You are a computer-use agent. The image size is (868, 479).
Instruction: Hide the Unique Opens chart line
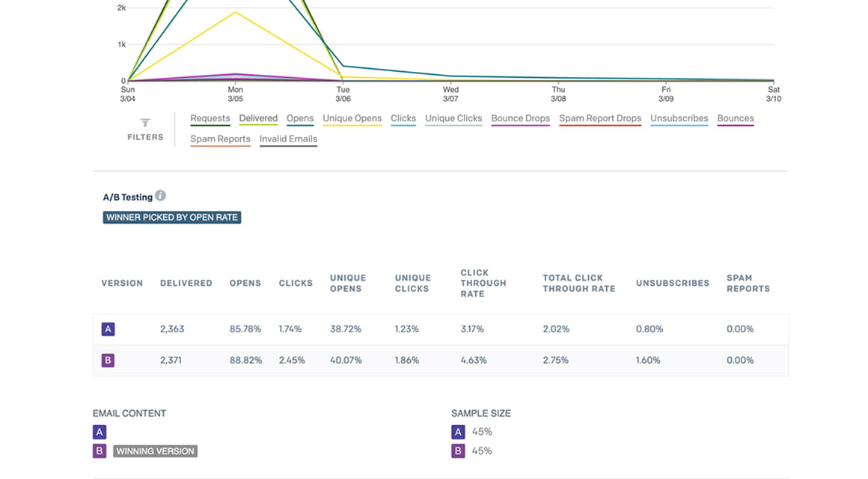tap(352, 119)
